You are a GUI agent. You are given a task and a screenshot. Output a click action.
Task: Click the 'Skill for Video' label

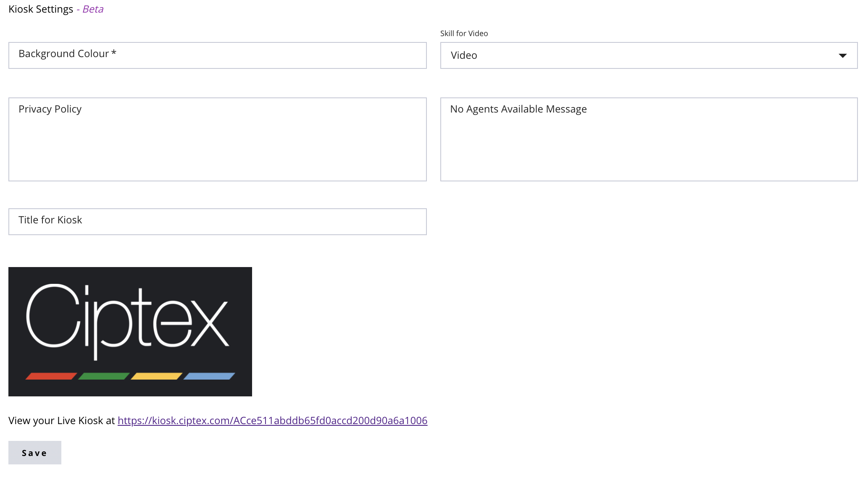pyautogui.click(x=464, y=34)
